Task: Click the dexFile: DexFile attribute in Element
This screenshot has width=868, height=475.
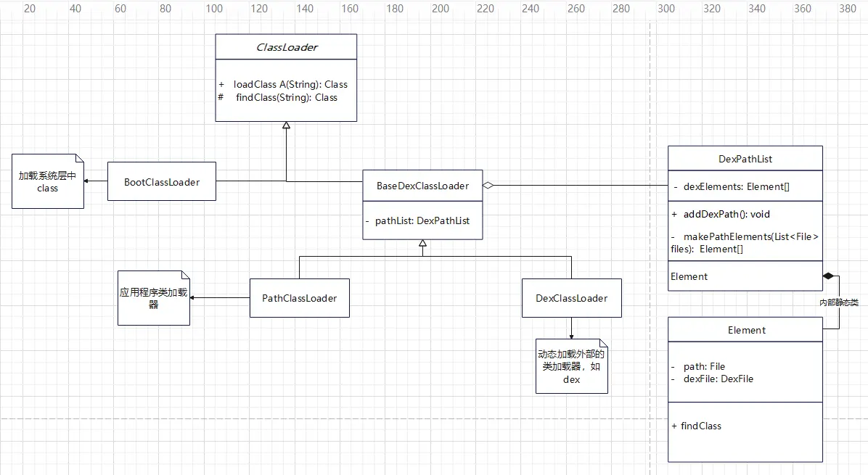Action: point(718,379)
